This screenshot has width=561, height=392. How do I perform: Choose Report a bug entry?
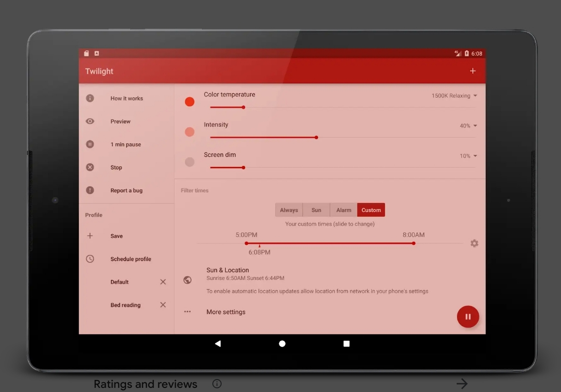tap(127, 190)
